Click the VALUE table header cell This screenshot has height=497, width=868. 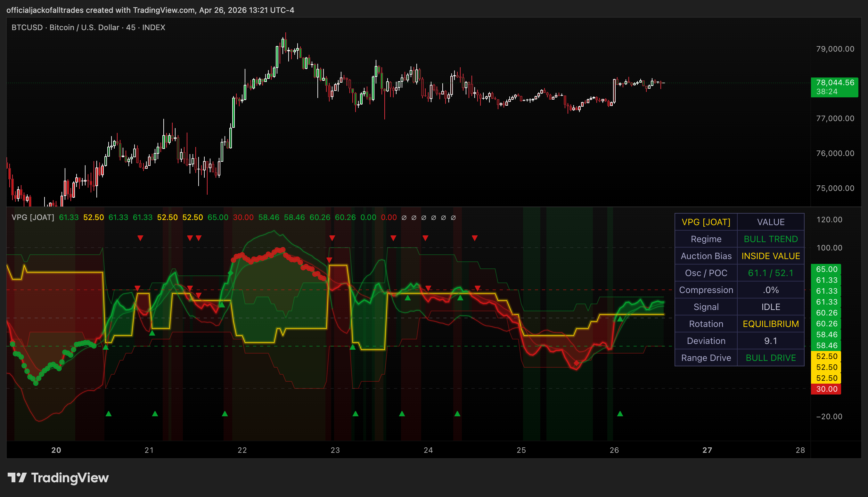pos(771,222)
